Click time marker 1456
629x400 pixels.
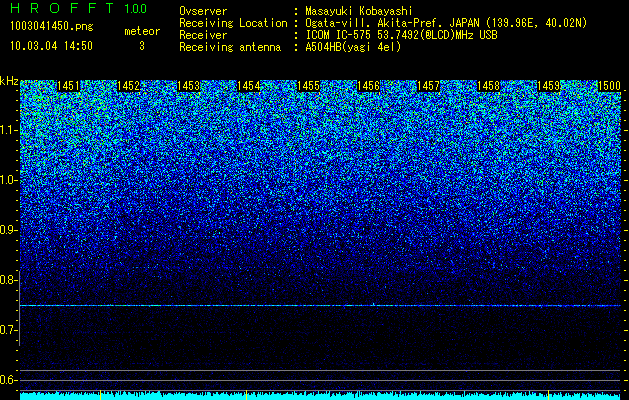pyautogui.click(x=369, y=86)
